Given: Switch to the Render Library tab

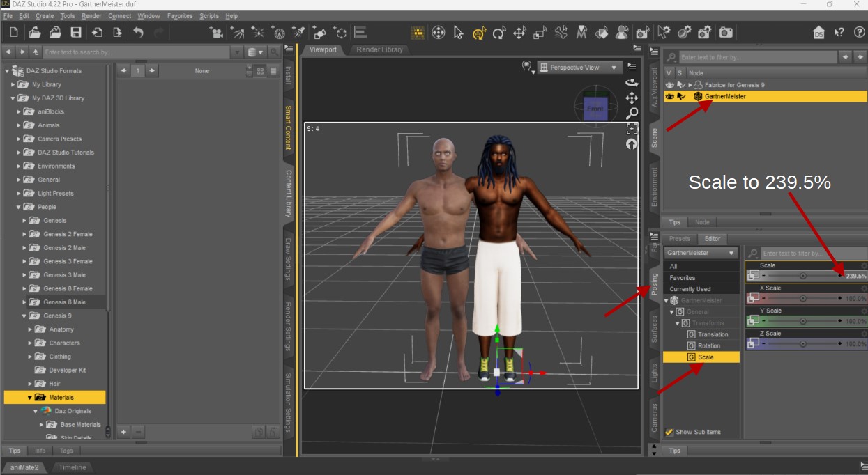Looking at the screenshot, I should click(379, 49).
